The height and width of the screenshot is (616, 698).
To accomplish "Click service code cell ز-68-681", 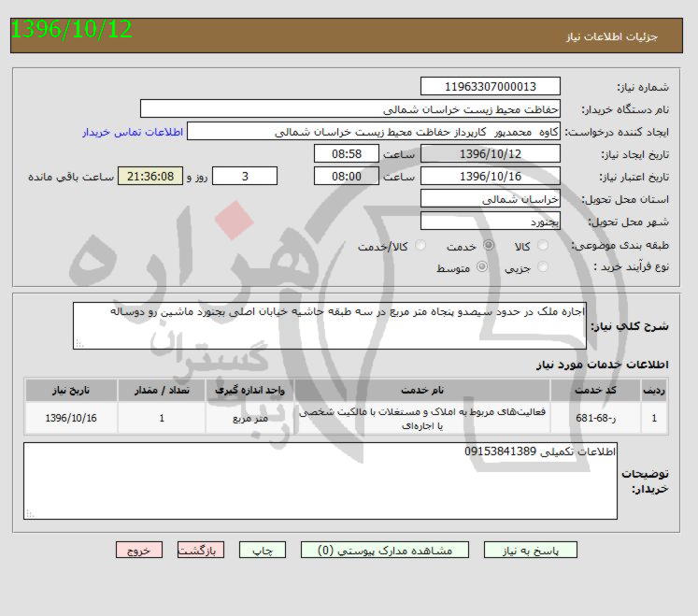I will (x=595, y=418).
